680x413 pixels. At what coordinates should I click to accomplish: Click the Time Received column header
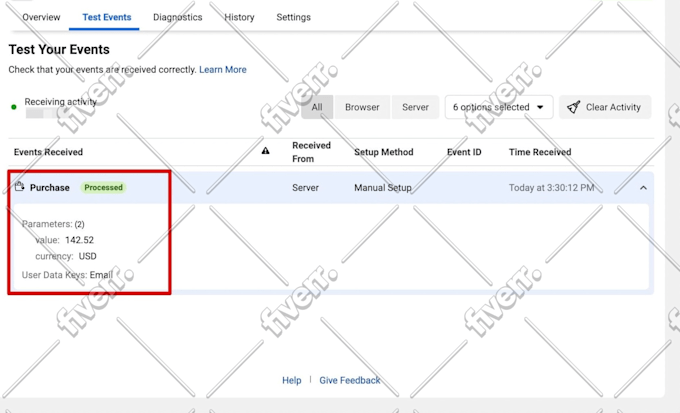click(x=540, y=152)
